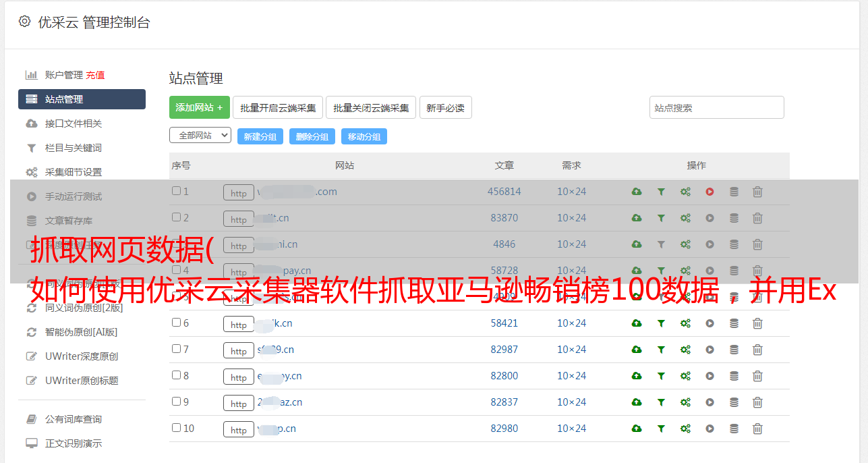Click 批量开启云端采集 button
Screen dimensions: 868x463
tap(278, 107)
